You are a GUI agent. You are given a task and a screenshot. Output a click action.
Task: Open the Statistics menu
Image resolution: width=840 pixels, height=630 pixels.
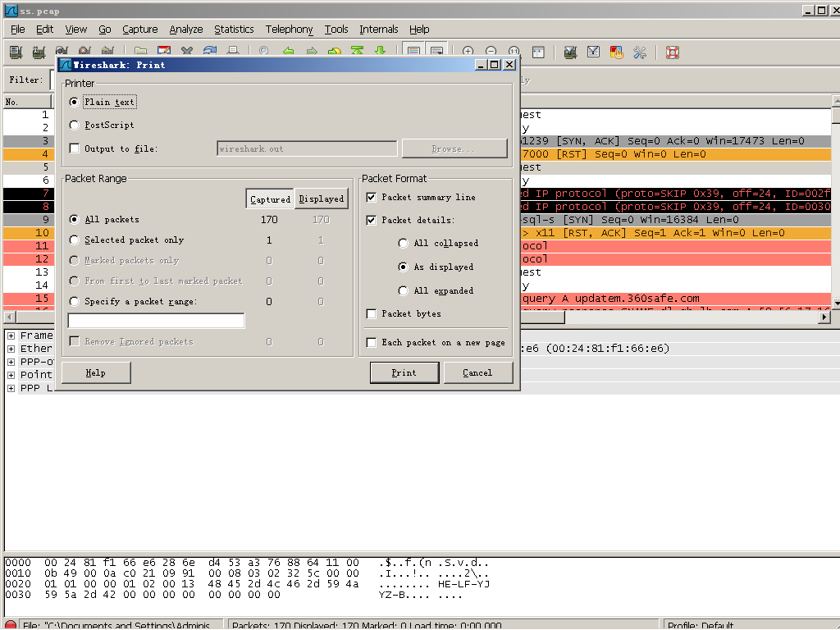(234, 29)
